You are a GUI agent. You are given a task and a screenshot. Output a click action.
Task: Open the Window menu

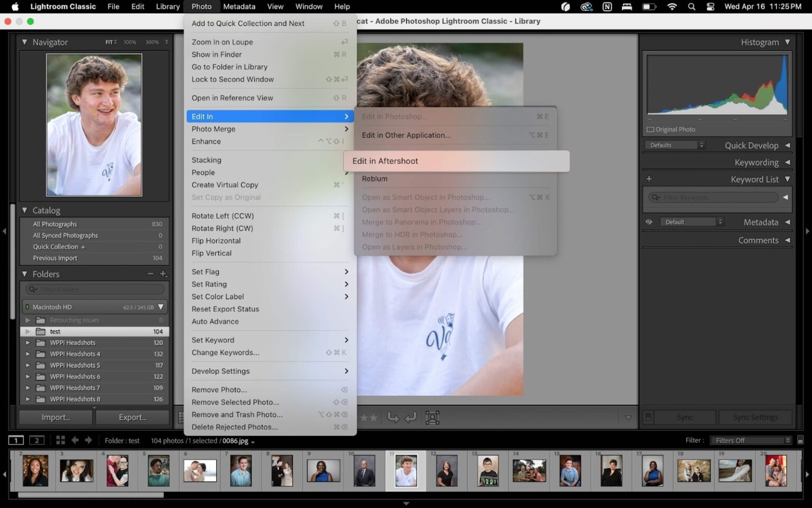coord(309,6)
